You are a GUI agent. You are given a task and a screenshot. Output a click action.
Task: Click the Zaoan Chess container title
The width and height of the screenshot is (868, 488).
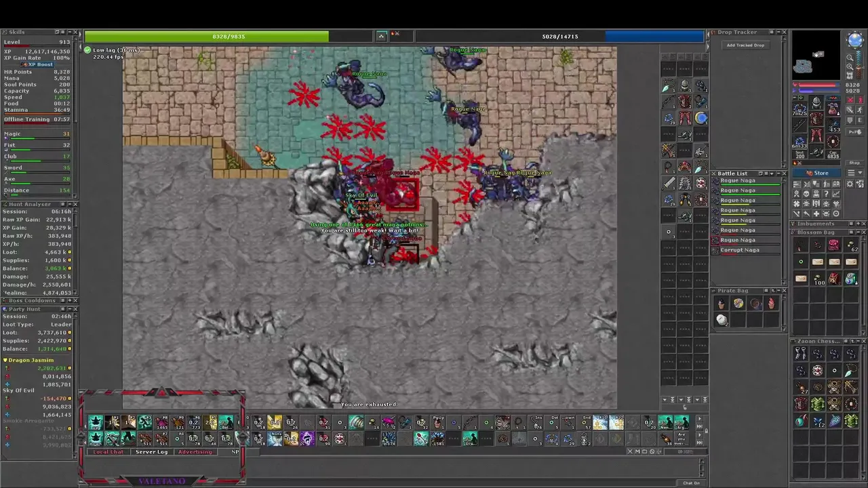coord(818,341)
